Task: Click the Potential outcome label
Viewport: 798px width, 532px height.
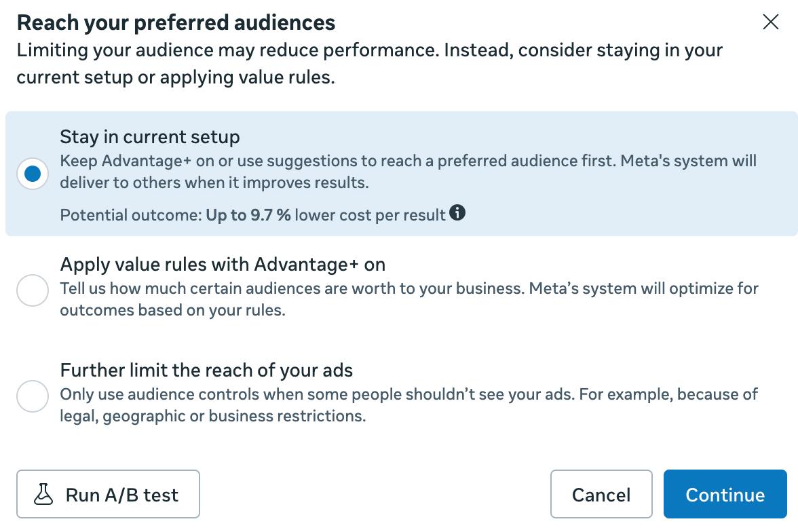Action: [132, 215]
